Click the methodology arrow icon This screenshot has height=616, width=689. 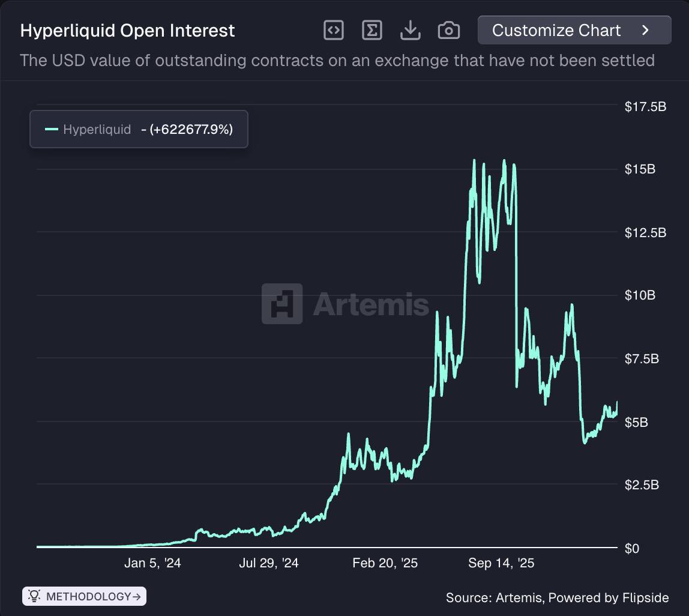point(137,597)
